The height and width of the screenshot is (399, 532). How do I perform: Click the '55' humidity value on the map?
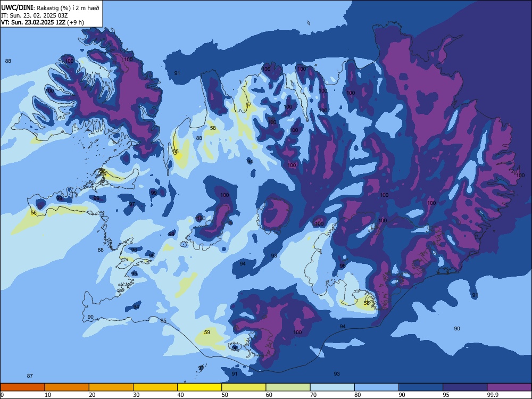click(176, 151)
